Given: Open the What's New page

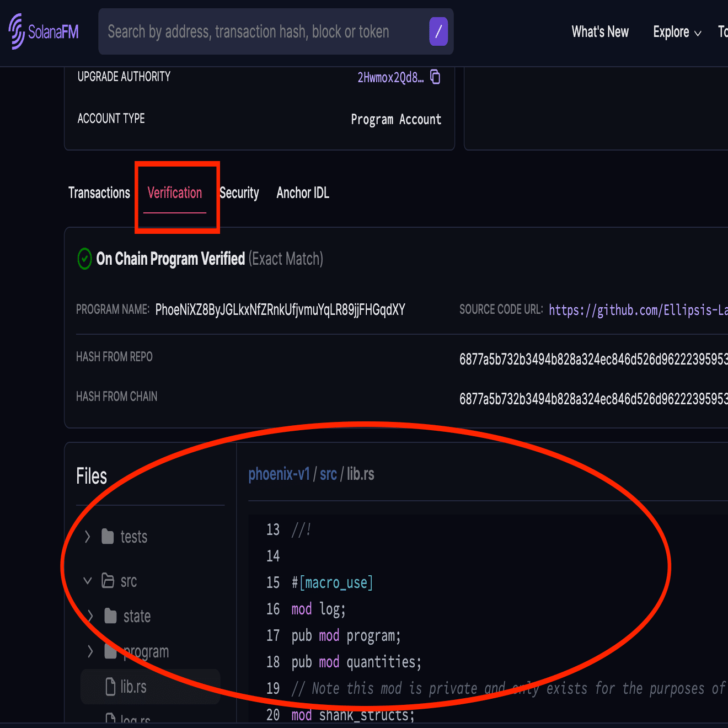Looking at the screenshot, I should 600,32.
